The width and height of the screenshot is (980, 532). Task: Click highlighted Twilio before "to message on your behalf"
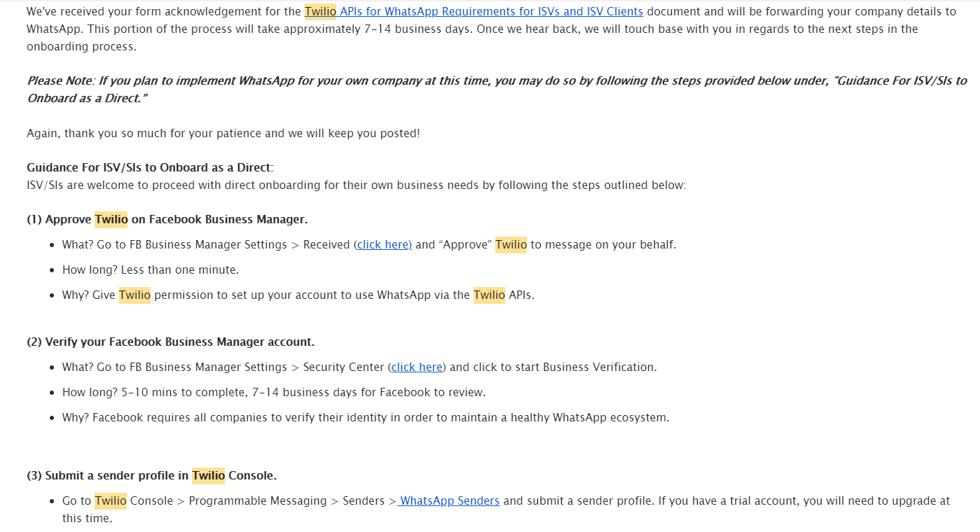[x=511, y=244]
